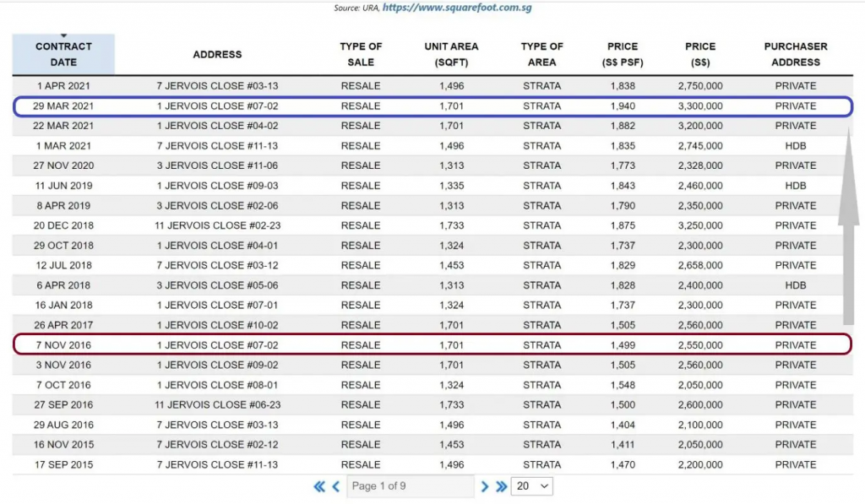This screenshot has height=504, width=865.
Task: Click HDB purchaser in 6 APR 2018 row
Action: coord(796,285)
